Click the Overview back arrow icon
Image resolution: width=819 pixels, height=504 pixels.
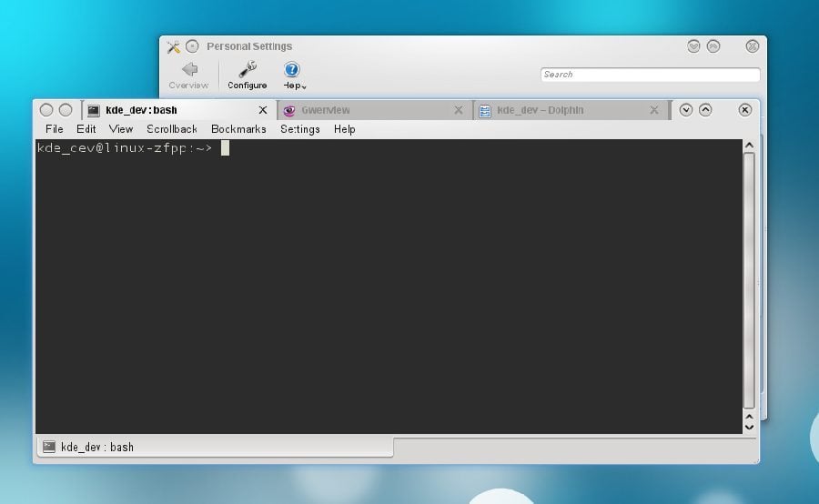(x=189, y=69)
